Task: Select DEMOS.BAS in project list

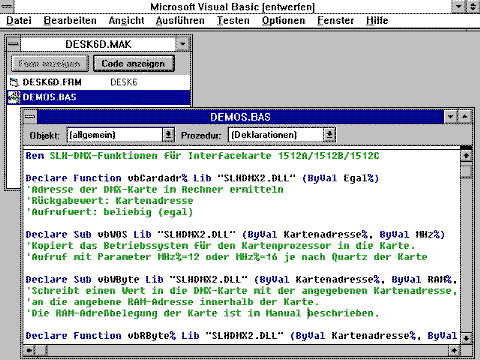Action: [x=99, y=97]
